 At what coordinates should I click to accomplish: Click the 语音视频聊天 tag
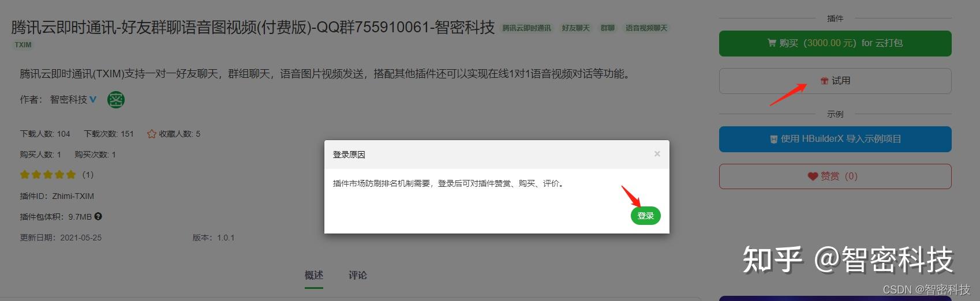tap(646, 28)
